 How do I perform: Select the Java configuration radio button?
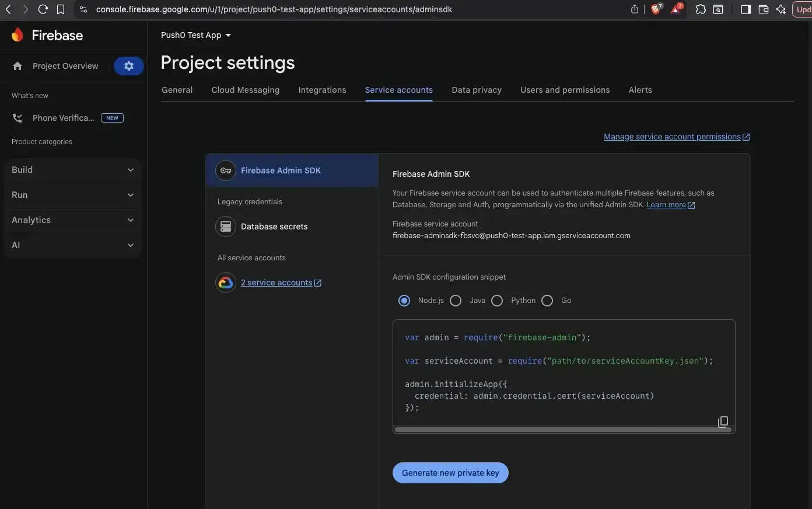point(456,300)
